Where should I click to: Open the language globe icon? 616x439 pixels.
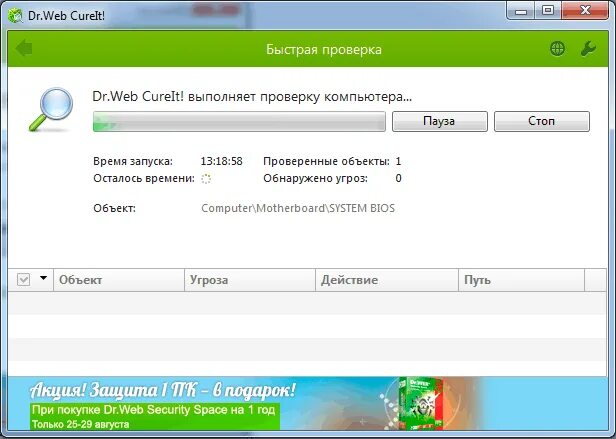[x=557, y=49]
